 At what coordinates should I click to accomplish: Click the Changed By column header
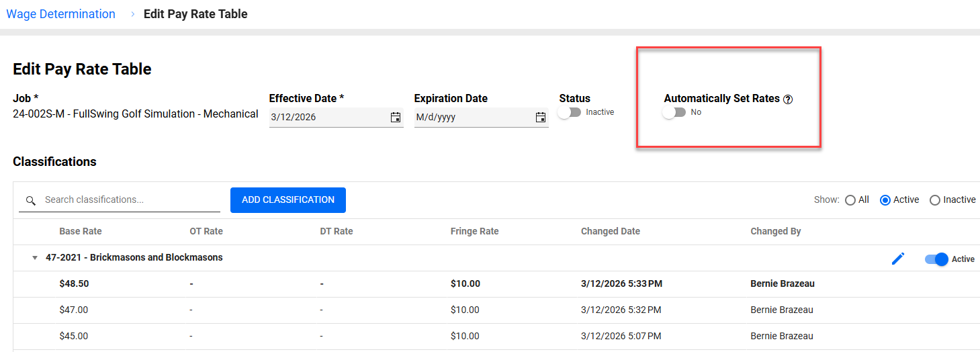click(776, 231)
